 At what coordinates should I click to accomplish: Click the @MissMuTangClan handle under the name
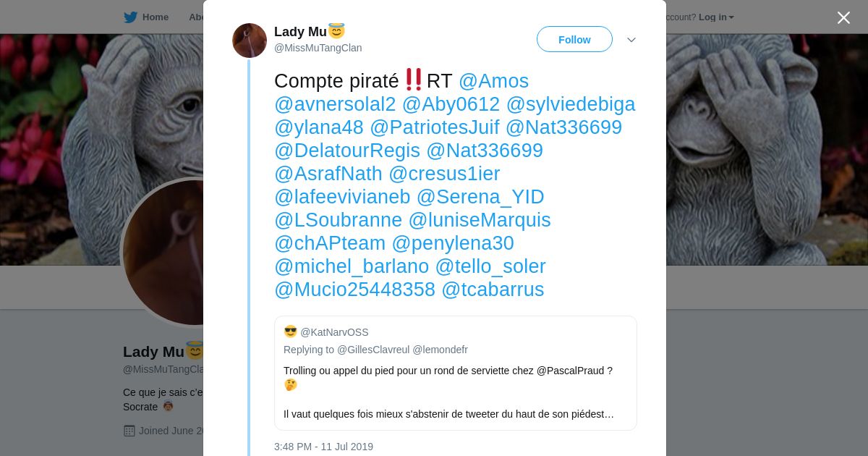(318, 48)
